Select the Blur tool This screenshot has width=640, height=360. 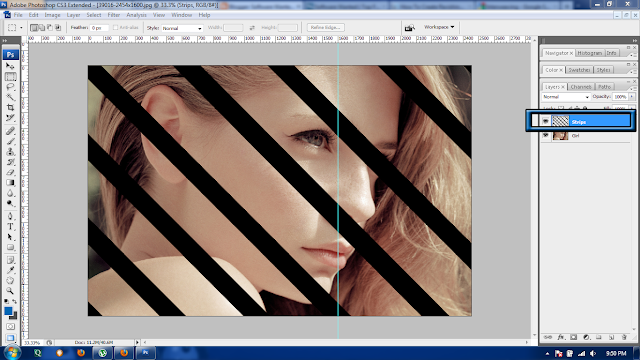tap(10, 193)
